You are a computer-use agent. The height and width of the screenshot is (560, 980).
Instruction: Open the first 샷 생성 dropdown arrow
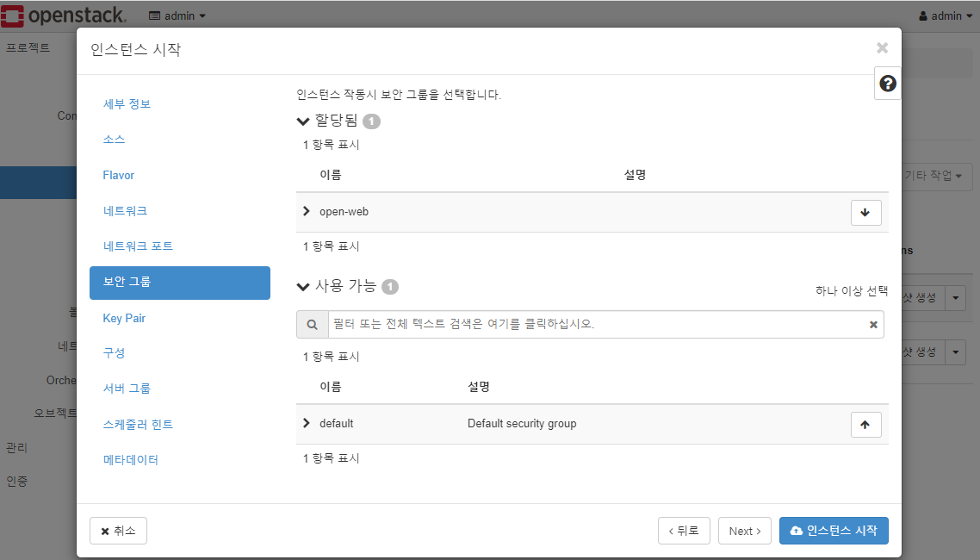[x=956, y=298]
